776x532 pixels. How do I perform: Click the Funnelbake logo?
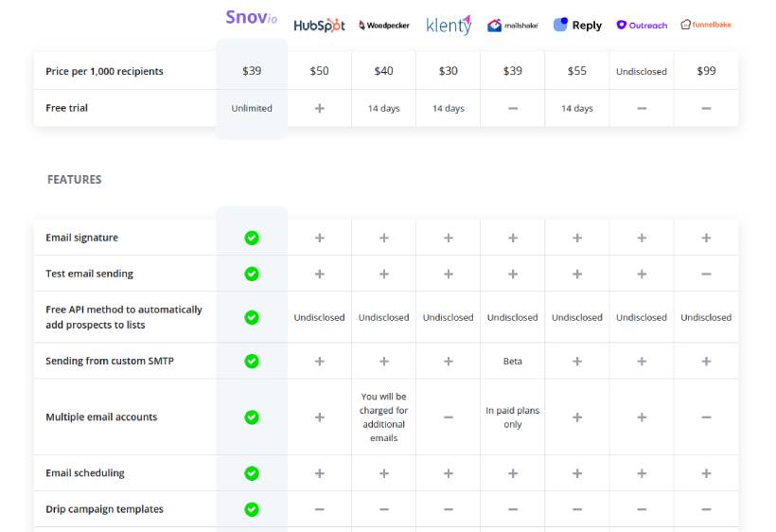coord(706,25)
